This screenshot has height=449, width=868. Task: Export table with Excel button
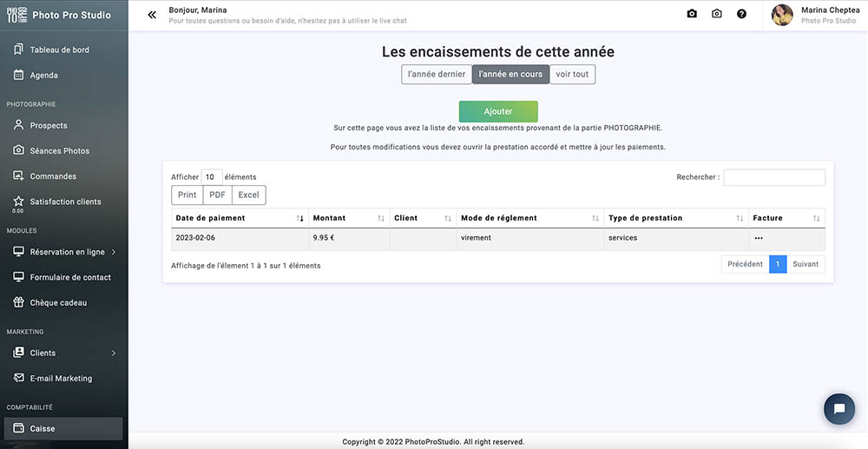pos(248,195)
